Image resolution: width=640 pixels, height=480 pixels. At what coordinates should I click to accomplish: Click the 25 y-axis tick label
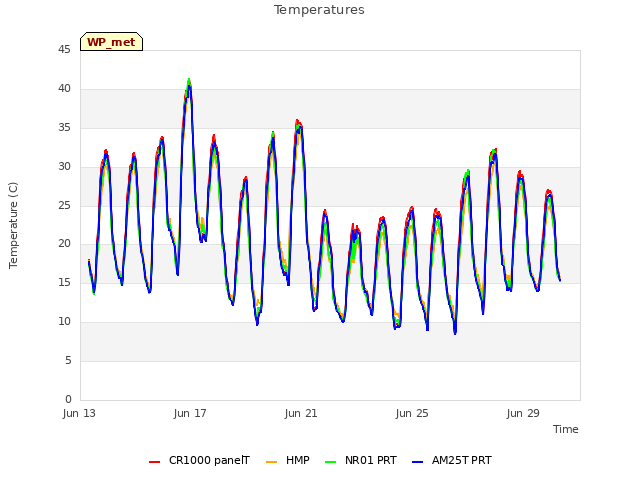[x=64, y=205]
